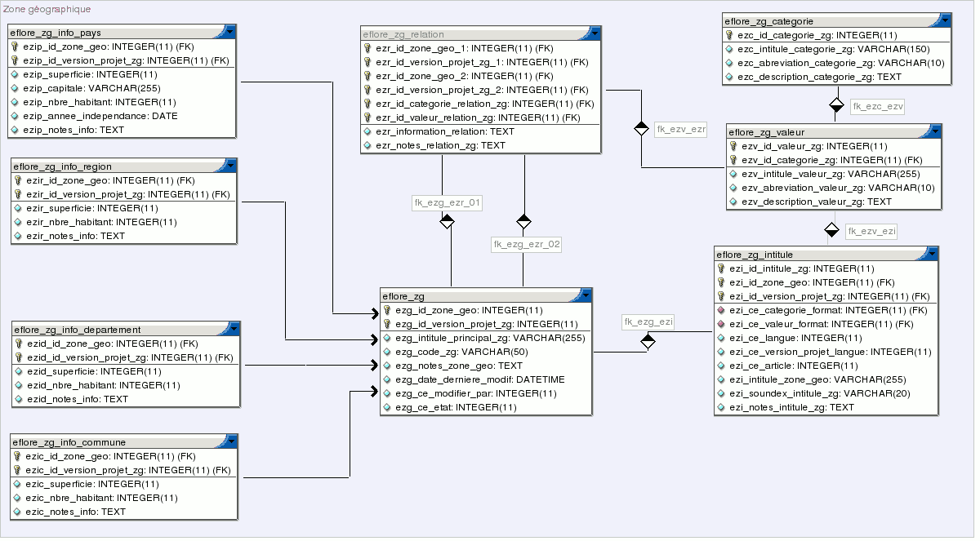Select the fk_ezg_ezr_01 relation label
Screen dimensions: 980x541
[x=448, y=202]
